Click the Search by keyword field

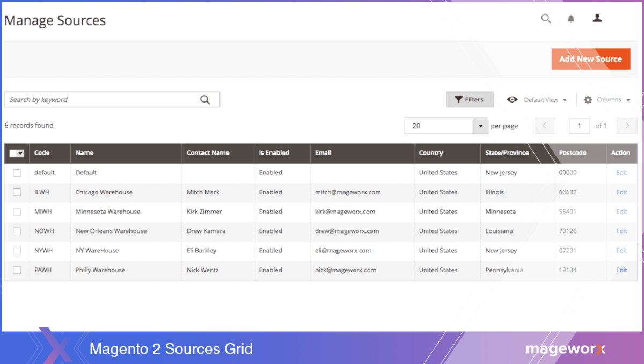(102, 100)
